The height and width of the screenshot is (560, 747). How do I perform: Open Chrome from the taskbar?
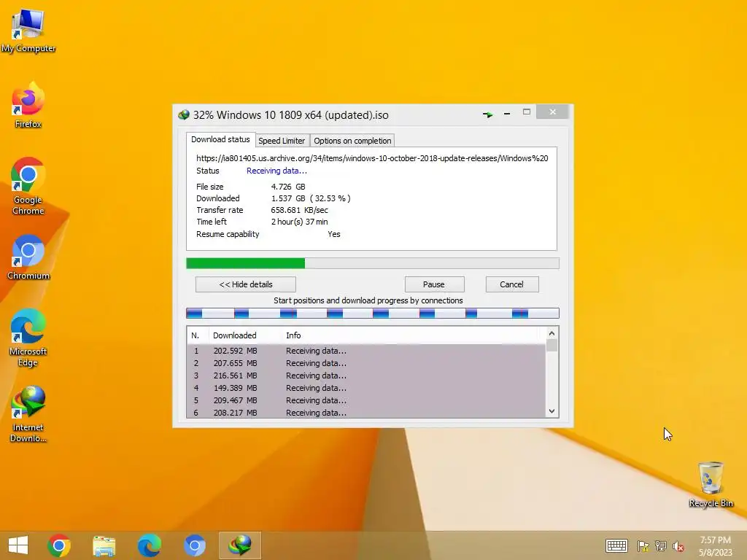point(59,545)
